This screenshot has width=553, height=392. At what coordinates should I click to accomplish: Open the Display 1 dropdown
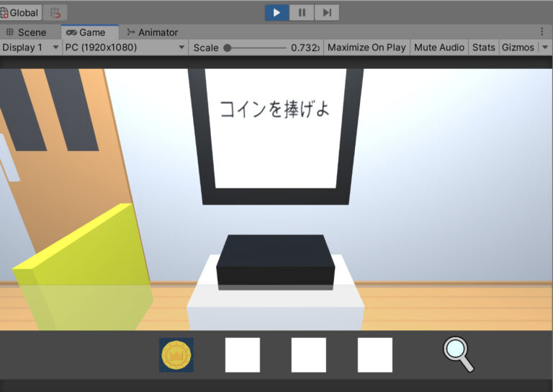point(30,47)
